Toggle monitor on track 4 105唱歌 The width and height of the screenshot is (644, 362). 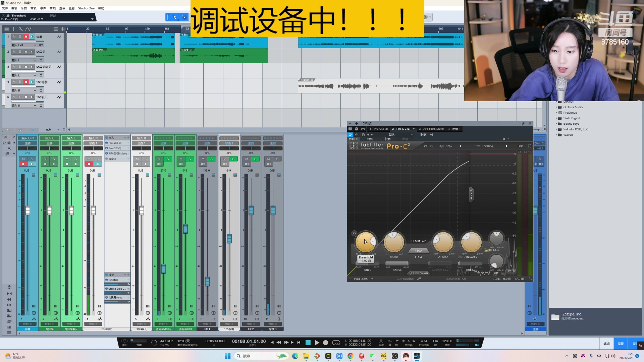click(32, 82)
